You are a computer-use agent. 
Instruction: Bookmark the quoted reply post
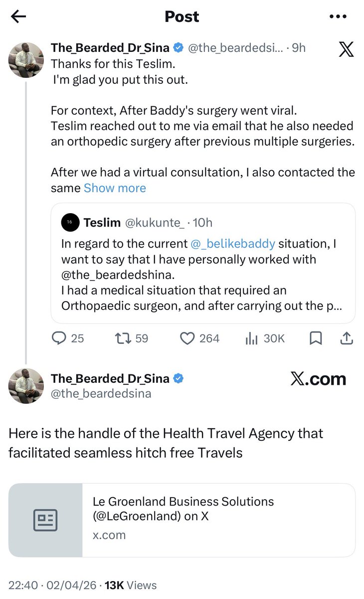pyautogui.click(x=316, y=338)
